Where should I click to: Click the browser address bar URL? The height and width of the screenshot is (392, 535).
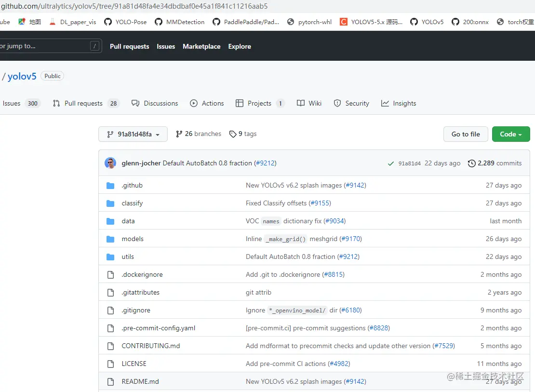[x=134, y=6]
